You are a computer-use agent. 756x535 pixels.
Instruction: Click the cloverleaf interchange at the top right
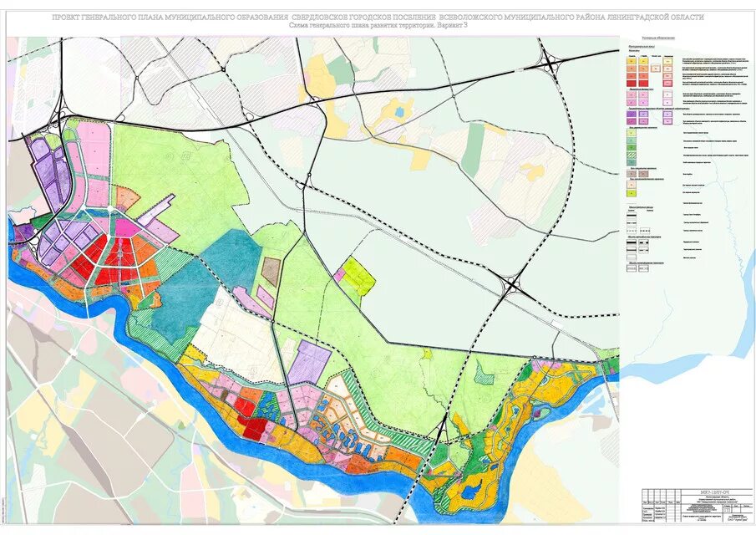click(550, 63)
